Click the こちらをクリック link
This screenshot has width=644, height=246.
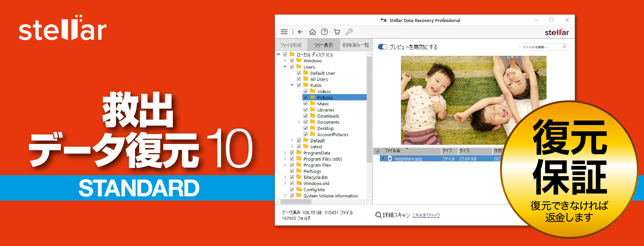(426, 215)
